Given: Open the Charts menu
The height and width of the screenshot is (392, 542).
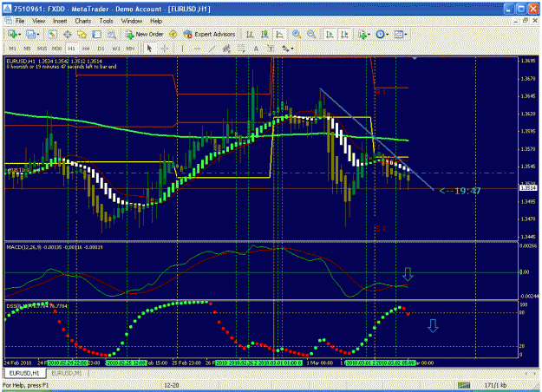Looking at the screenshot, I should tap(83, 21).
